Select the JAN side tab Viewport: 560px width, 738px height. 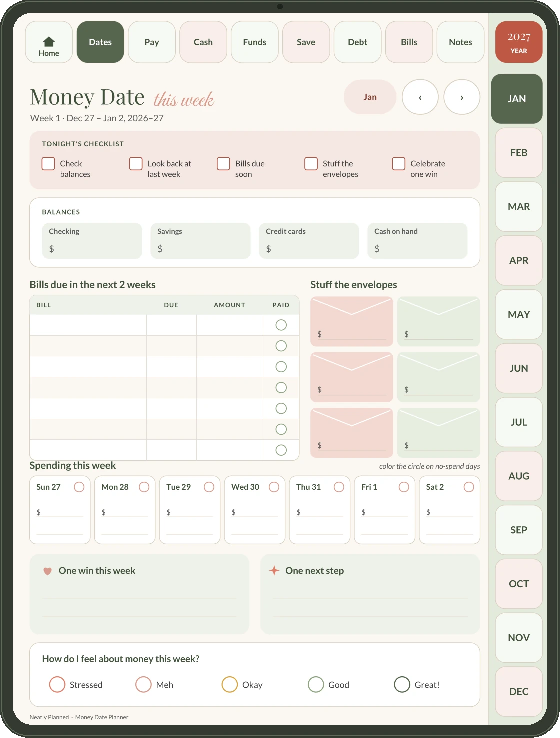(517, 99)
